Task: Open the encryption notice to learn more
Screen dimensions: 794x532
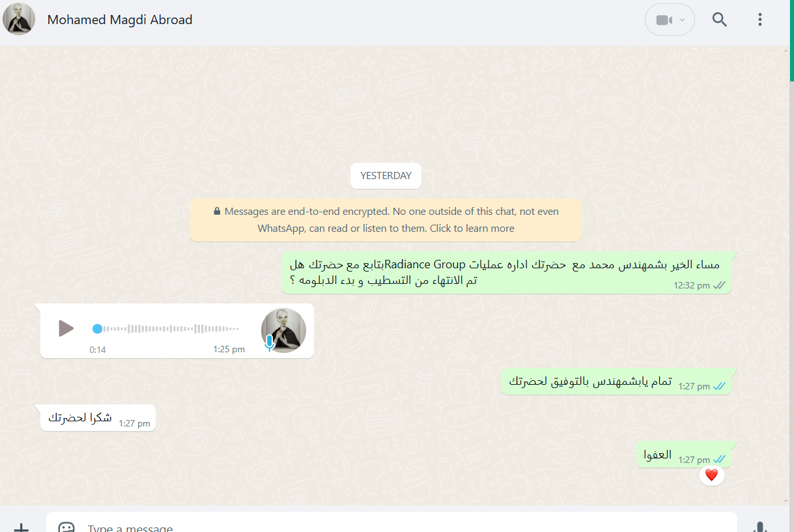Action: click(386, 220)
